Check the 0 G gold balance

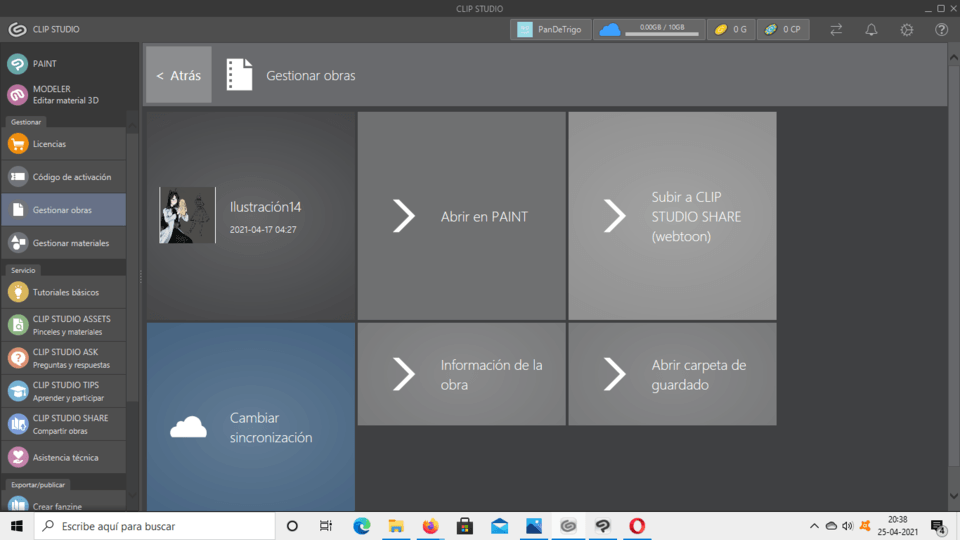pos(731,29)
